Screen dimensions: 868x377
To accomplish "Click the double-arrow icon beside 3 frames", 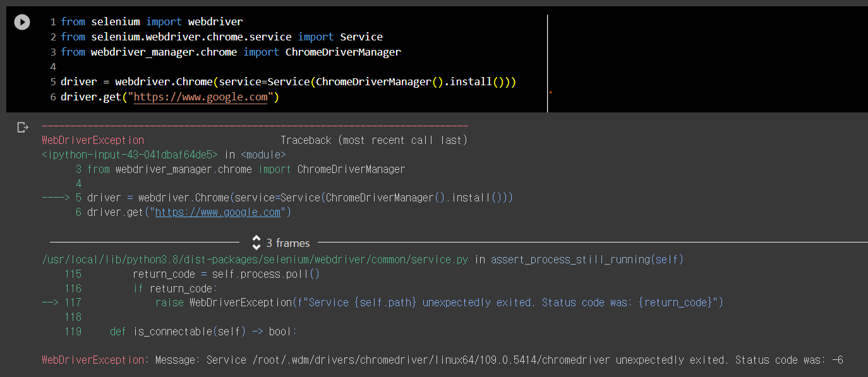I will [x=256, y=242].
